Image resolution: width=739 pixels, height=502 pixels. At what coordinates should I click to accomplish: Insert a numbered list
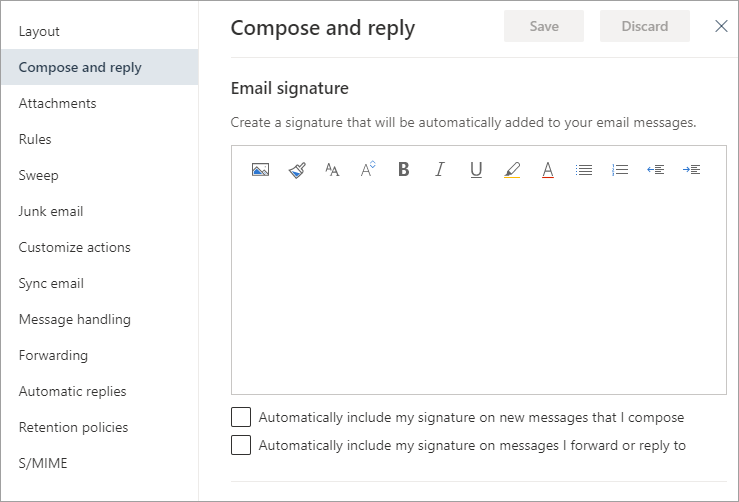[620, 170]
